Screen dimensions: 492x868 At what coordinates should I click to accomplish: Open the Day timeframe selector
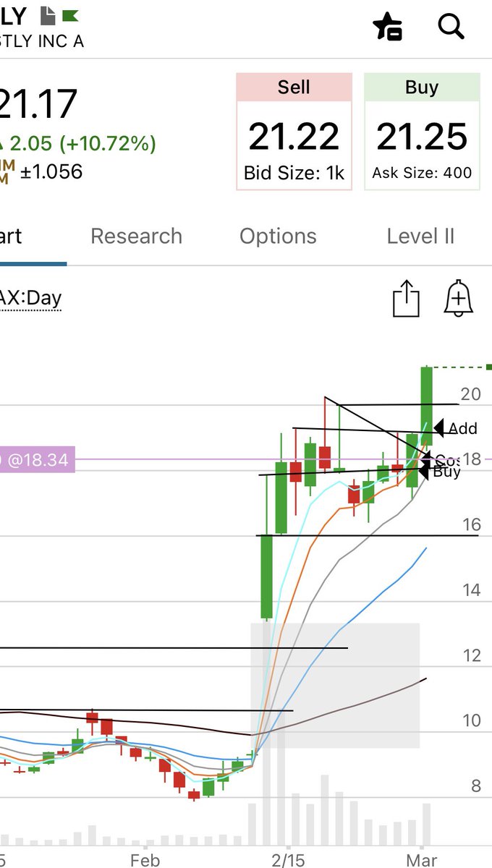[x=31, y=297]
